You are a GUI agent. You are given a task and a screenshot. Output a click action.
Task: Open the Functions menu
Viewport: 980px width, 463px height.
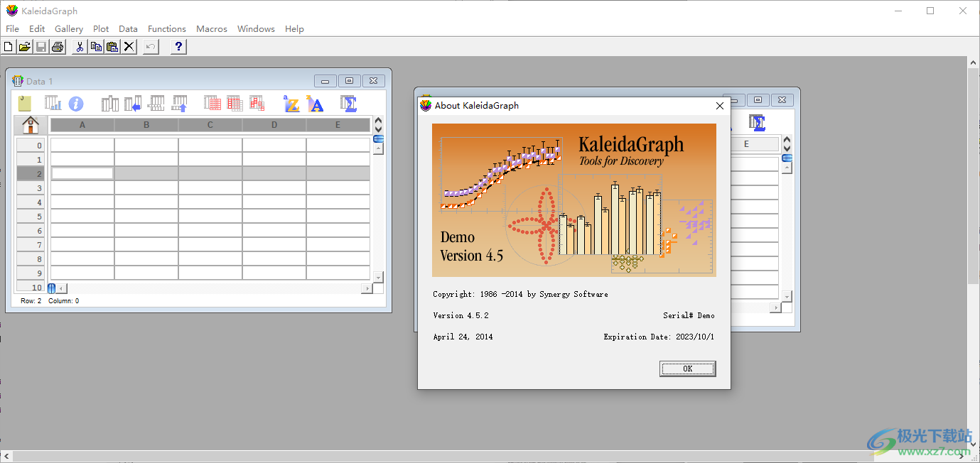pos(167,29)
